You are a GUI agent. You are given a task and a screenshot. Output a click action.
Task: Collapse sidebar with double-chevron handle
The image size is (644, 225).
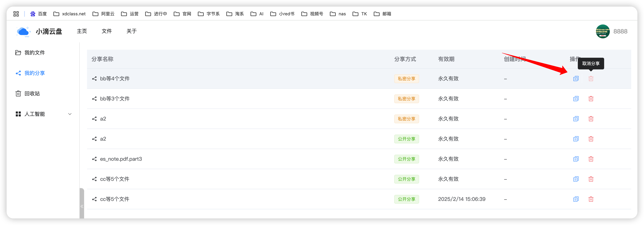82,206
